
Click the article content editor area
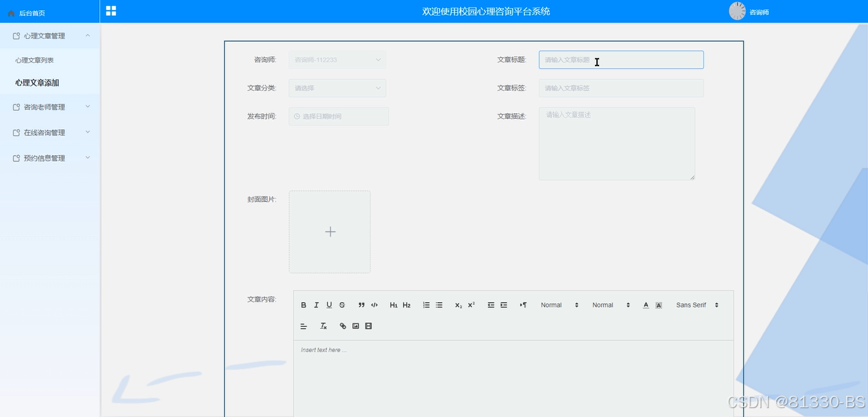pyautogui.click(x=514, y=378)
